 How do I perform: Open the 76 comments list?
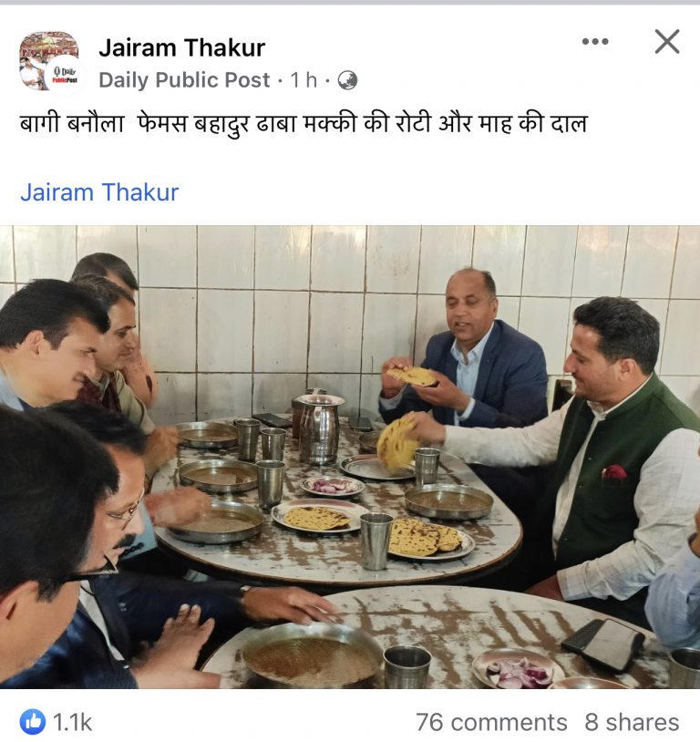(x=491, y=723)
